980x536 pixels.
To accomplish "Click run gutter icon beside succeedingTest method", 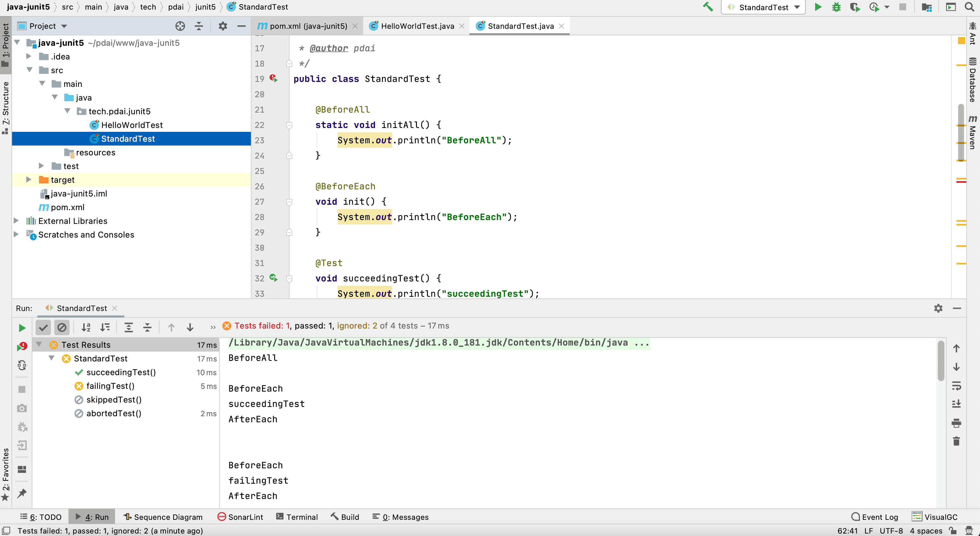I will pyautogui.click(x=274, y=278).
